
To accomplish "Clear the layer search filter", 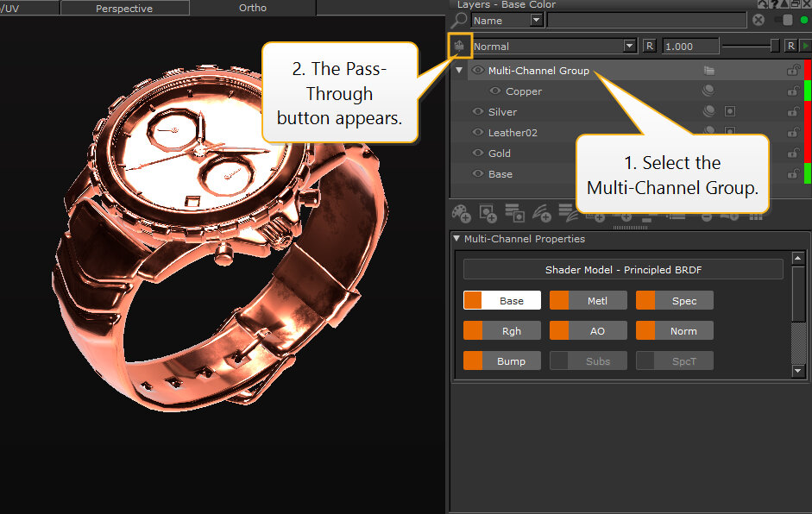I will 758,20.
